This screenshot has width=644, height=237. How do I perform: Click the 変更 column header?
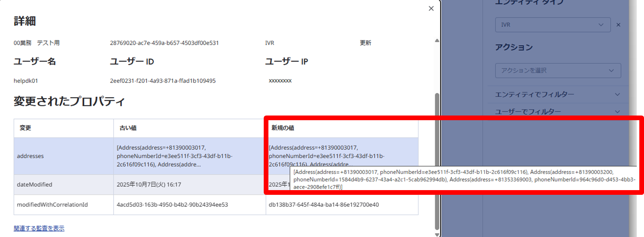[x=26, y=128]
